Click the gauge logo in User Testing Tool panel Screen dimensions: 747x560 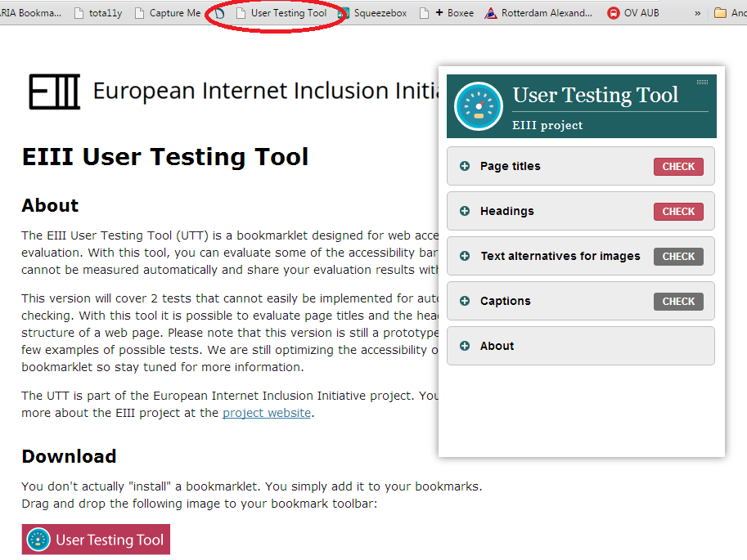point(479,106)
